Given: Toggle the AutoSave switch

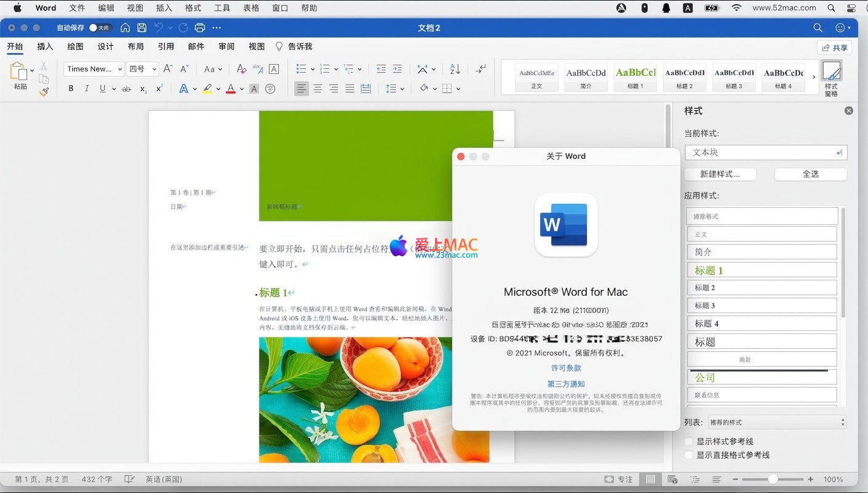Looking at the screenshot, I should 99,28.
